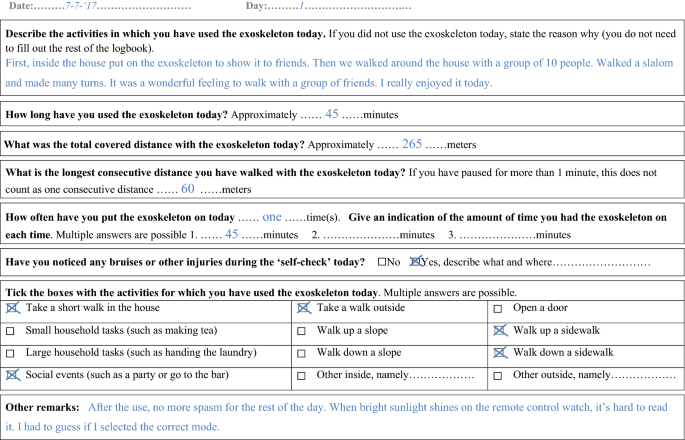Screen dimensions: 685x440
Task: Toggle 'Social events' checkbox
Action: 11,376
